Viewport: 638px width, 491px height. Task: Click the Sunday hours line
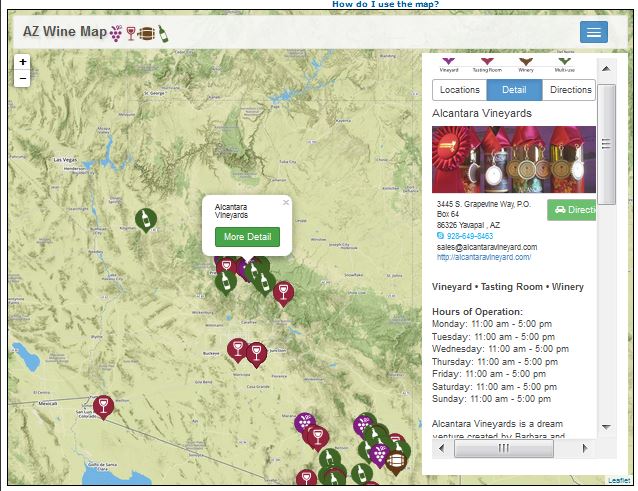pos(492,399)
